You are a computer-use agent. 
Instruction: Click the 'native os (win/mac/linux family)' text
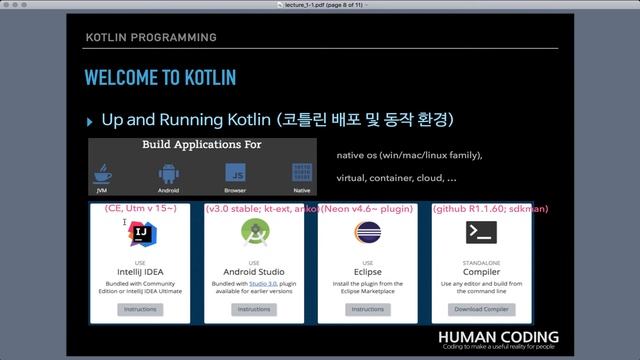[409, 156]
